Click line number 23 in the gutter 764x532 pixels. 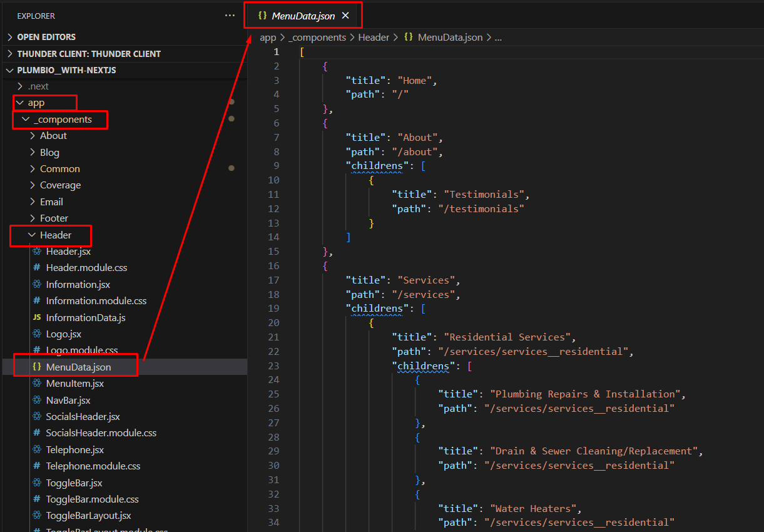(273, 366)
